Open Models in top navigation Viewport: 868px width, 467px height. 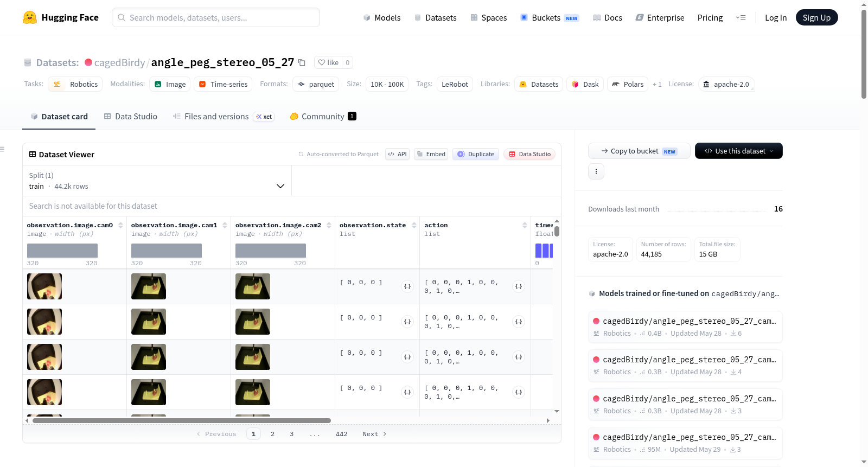click(x=382, y=17)
